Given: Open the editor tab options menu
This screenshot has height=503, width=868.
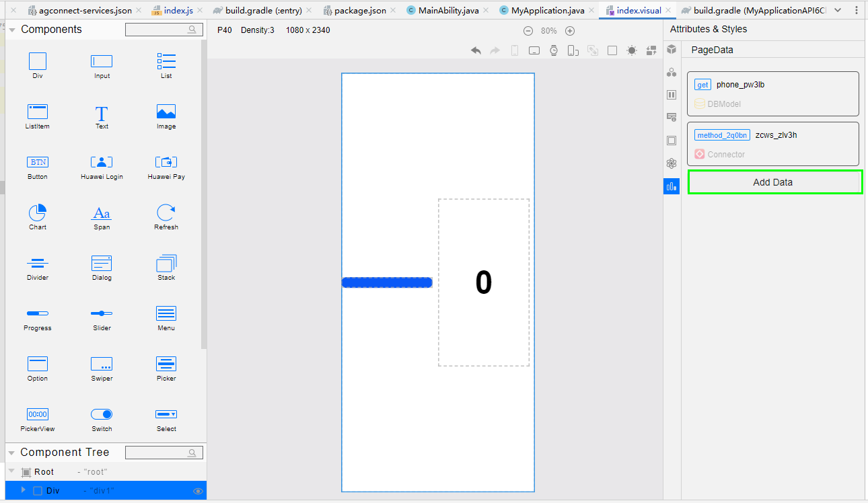Looking at the screenshot, I should tap(857, 10).
